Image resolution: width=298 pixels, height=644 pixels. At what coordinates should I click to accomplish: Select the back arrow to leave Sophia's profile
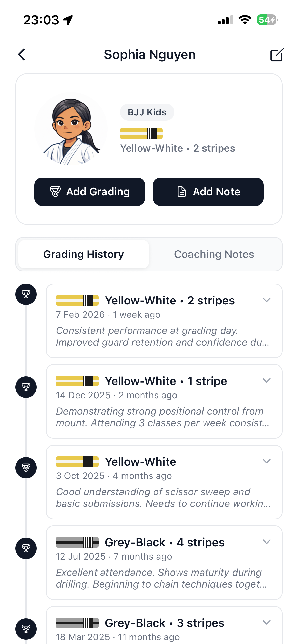pos(22,54)
